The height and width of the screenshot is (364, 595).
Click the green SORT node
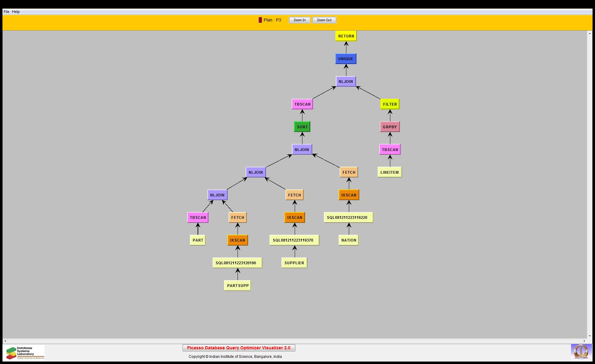click(302, 127)
